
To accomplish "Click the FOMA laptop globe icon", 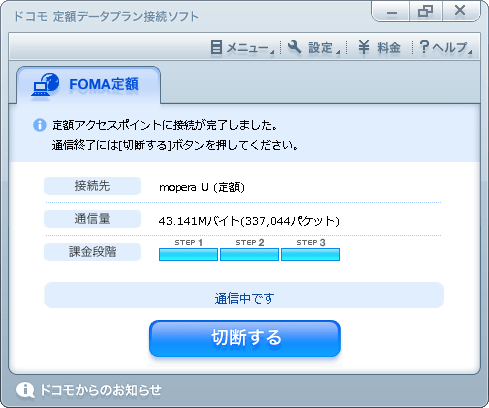I will 45,84.
